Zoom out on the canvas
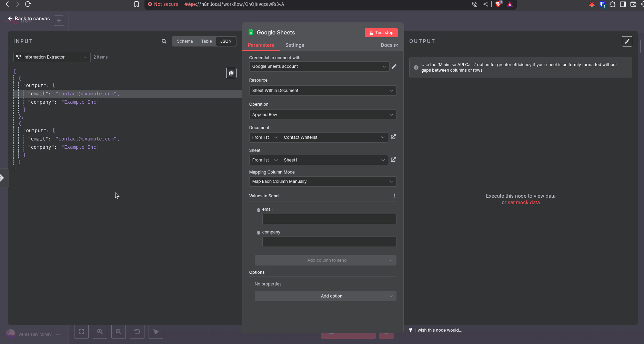The width and height of the screenshot is (644, 344). tap(119, 332)
